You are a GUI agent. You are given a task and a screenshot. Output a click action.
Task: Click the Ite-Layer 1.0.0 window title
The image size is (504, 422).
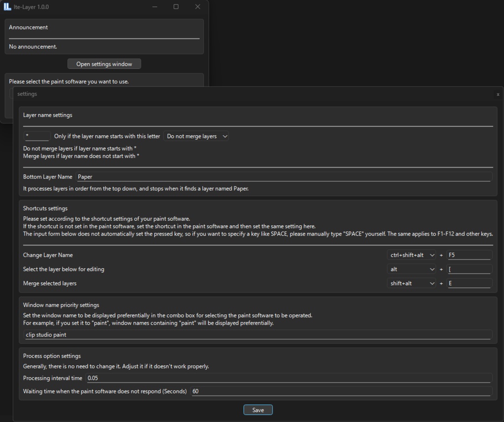[31, 7]
